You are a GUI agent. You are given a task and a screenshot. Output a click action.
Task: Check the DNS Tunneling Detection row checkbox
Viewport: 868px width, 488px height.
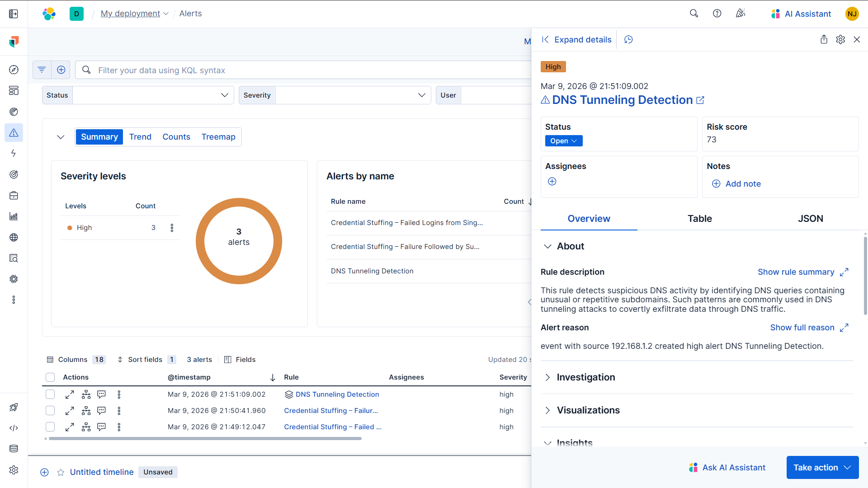pos(50,394)
